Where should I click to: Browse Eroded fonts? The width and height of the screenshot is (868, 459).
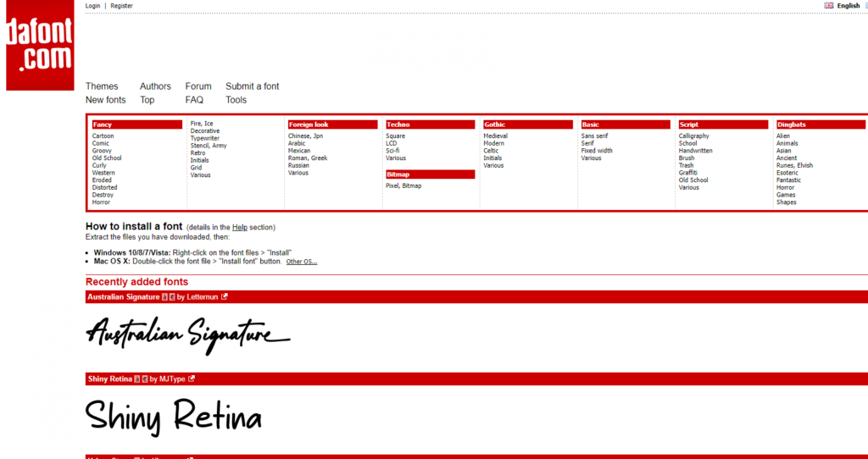102,180
